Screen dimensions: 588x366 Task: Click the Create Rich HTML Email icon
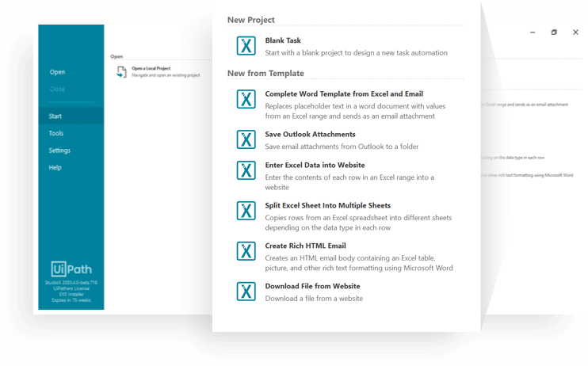246,251
